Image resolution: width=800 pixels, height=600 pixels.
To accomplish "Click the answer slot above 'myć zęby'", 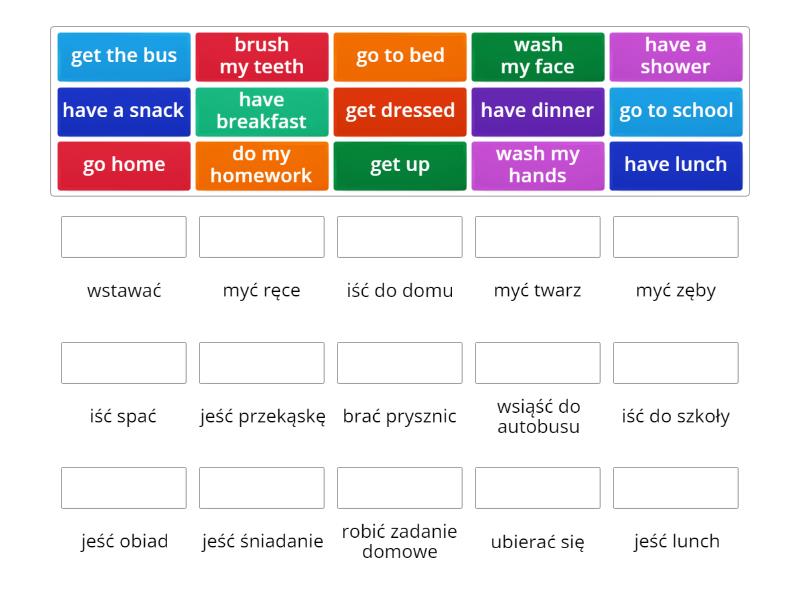I will (x=676, y=237).
